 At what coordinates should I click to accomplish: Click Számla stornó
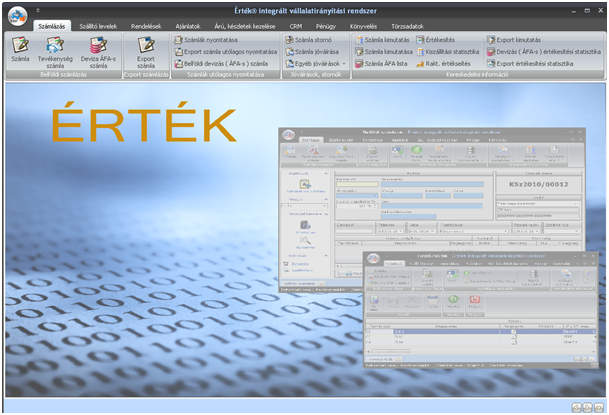point(309,40)
